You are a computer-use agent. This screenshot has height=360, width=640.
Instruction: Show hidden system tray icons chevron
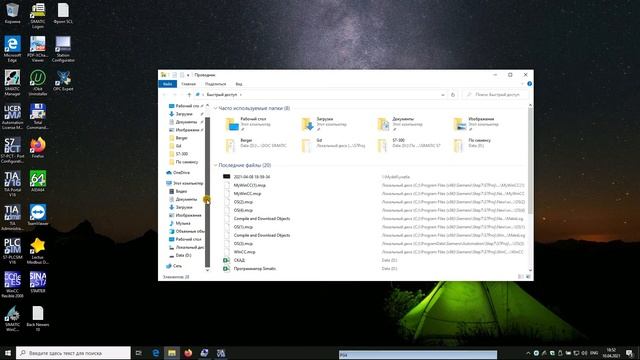coord(528,353)
